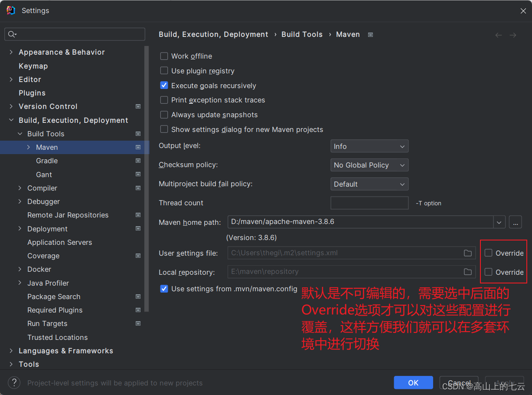Click project-level icon beside Run Targets
Image resolution: width=532 pixels, height=395 pixels.
pyautogui.click(x=138, y=323)
